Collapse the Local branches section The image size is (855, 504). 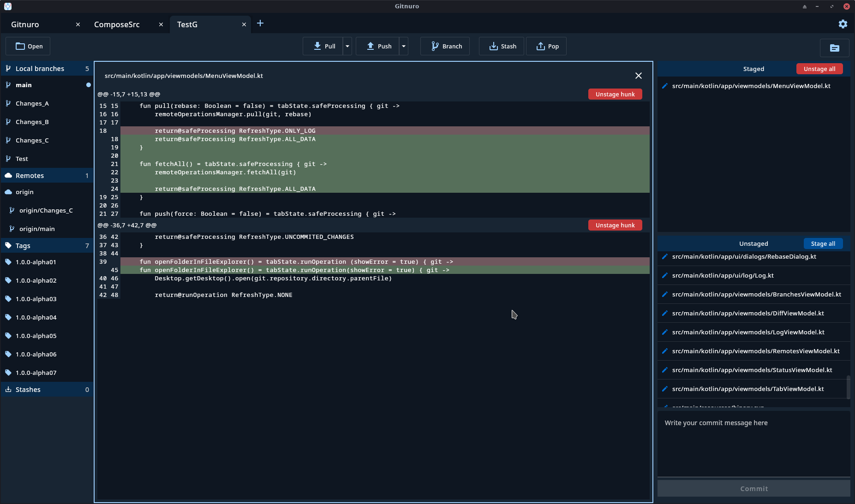[47, 68]
